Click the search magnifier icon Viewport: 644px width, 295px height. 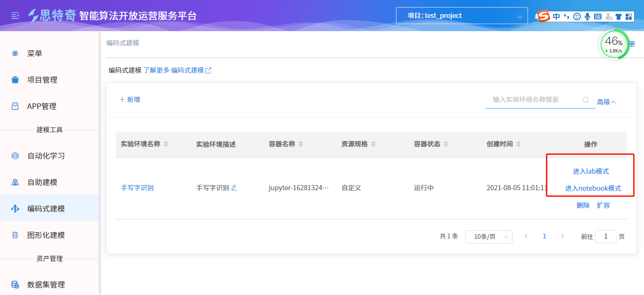(x=586, y=100)
